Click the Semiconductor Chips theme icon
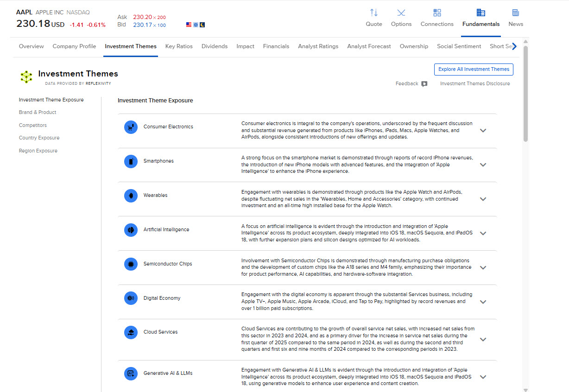This screenshot has height=392, width=569. (131, 264)
